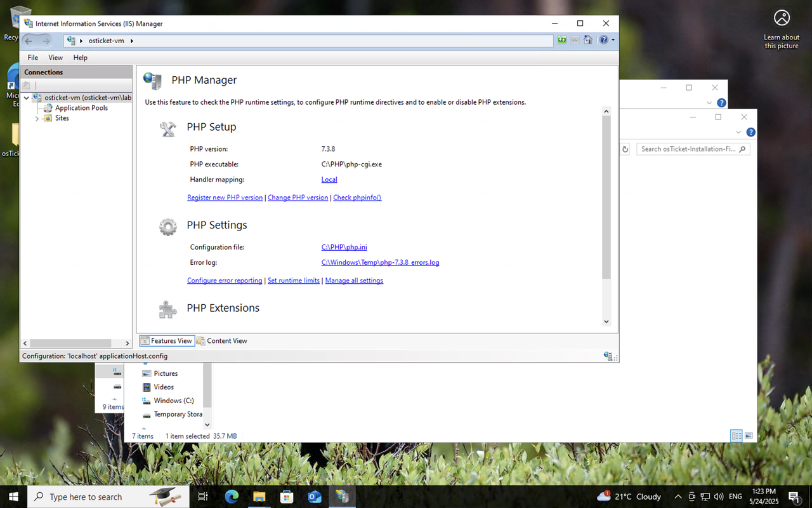Click the C:\PHP\php-cgi.exe executable path
This screenshot has height=508, width=812.
tap(351, 164)
